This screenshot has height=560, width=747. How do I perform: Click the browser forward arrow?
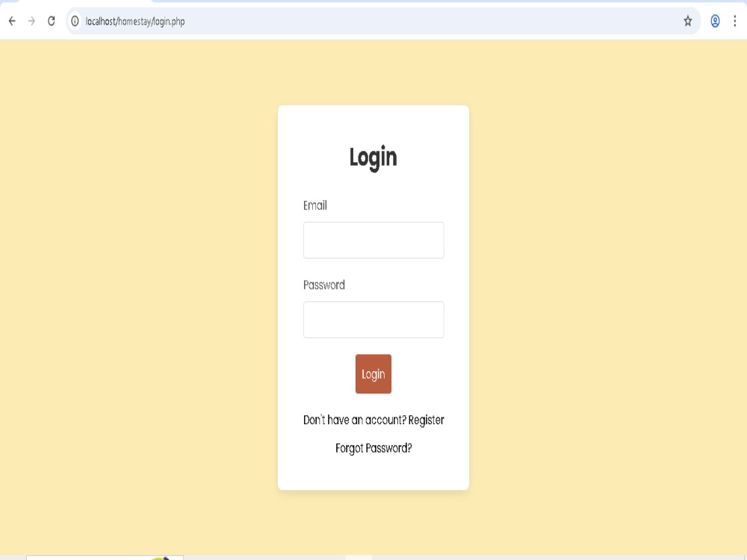[x=31, y=21]
